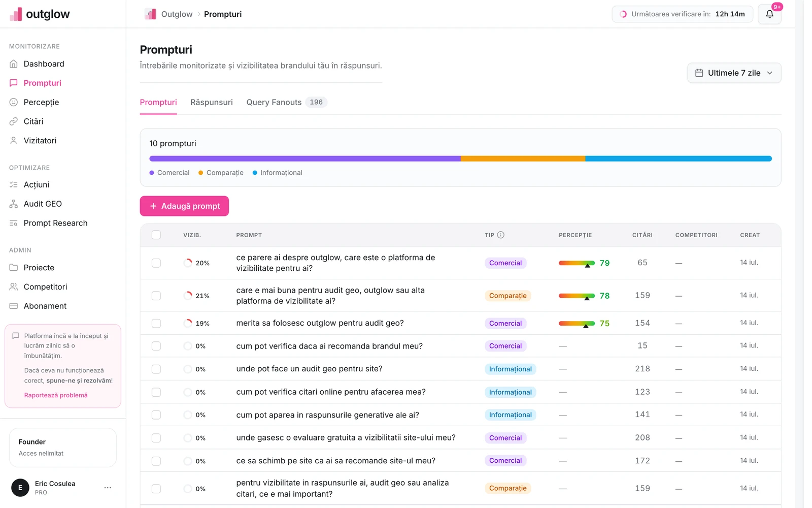Switch to the Răspunsuri tab

coord(212,103)
